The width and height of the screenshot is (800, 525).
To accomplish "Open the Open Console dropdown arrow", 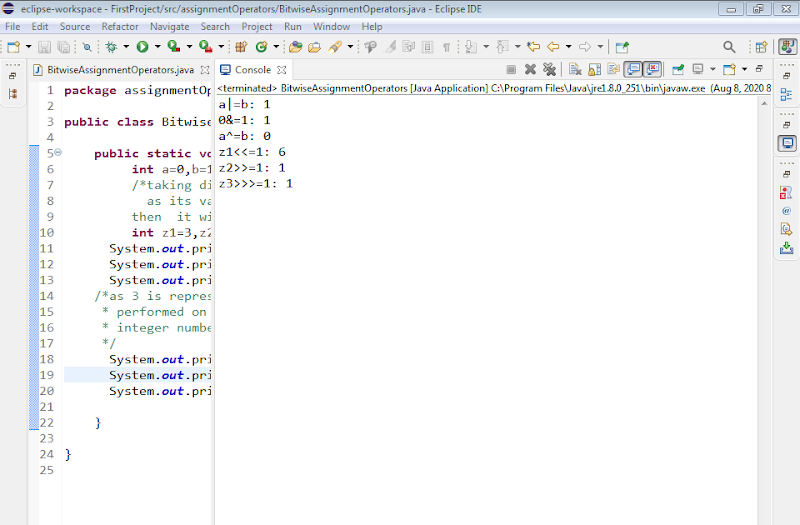I will pyautogui.click(x=744, y=69).
